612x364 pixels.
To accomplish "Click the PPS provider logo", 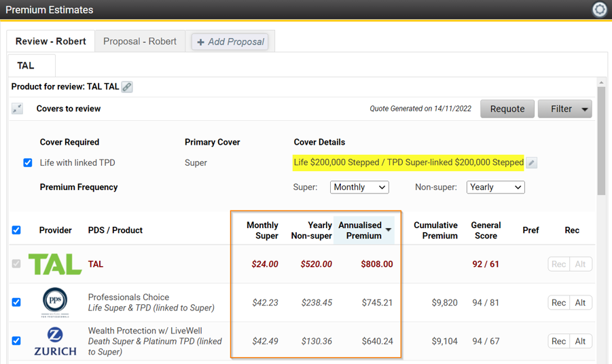I will click(54, 303).
